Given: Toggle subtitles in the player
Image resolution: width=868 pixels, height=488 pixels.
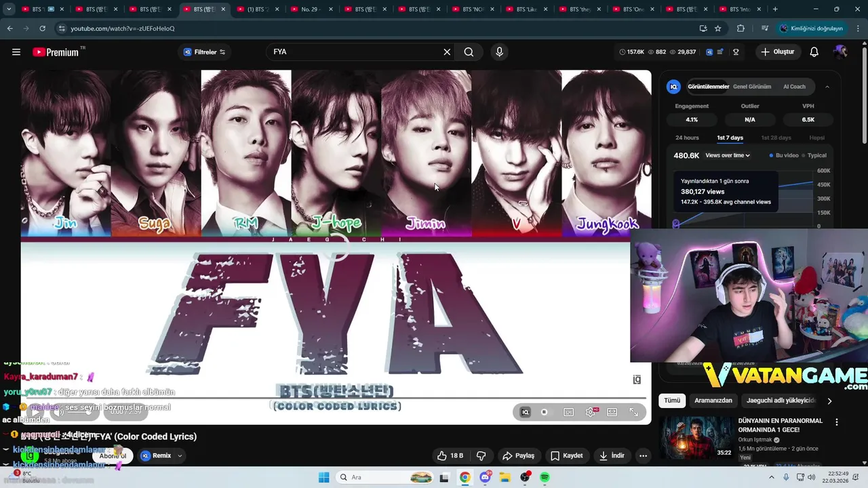Looking at the screenshot, I should [x=569, y=412].
